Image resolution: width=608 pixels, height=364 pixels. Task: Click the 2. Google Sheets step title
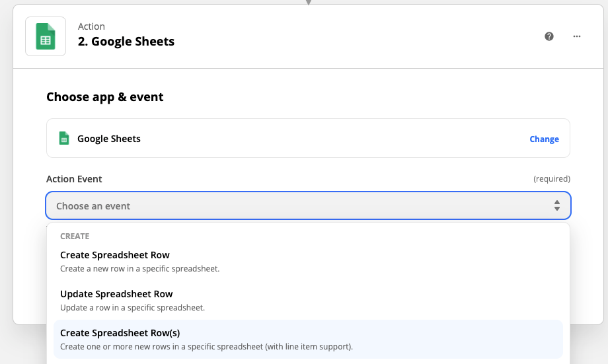[126, 42]
